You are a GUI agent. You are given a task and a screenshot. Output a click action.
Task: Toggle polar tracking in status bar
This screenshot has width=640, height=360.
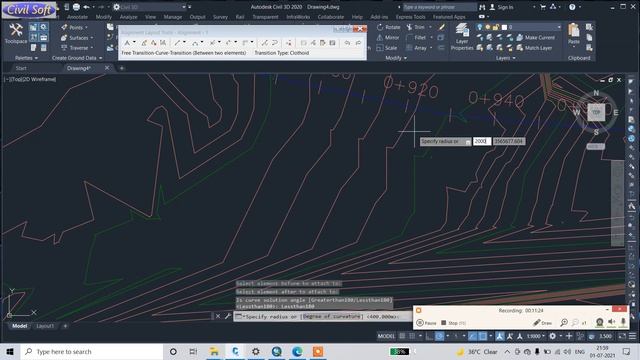tap(440, 336)
